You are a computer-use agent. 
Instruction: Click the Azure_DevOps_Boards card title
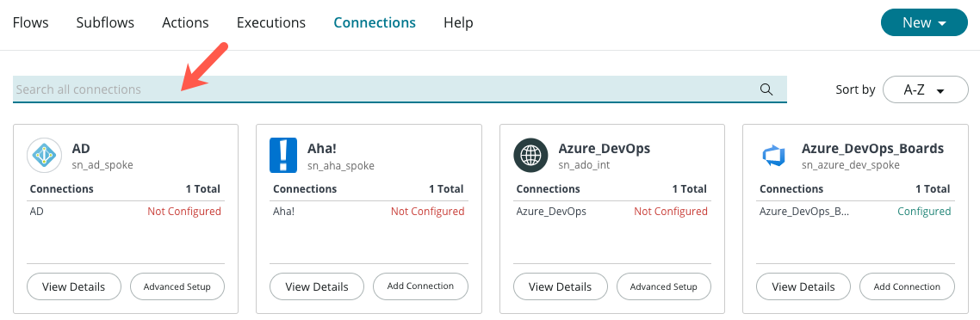[872, 149]
